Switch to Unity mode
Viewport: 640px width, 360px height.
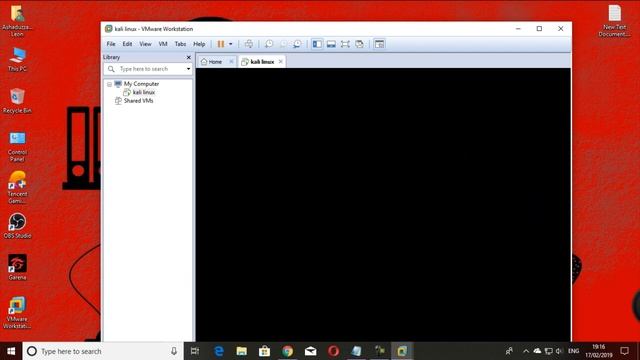pyautogui.click(x=359, y=44)
